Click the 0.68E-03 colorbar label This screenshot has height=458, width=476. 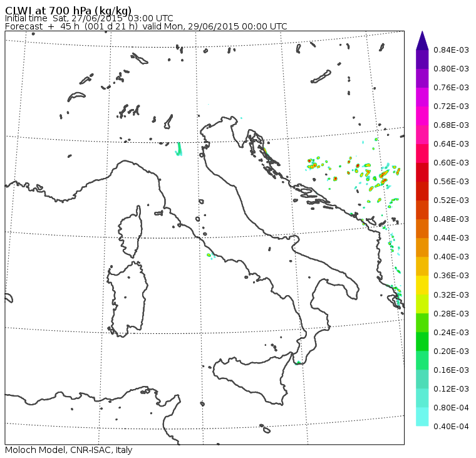point(451,125)
